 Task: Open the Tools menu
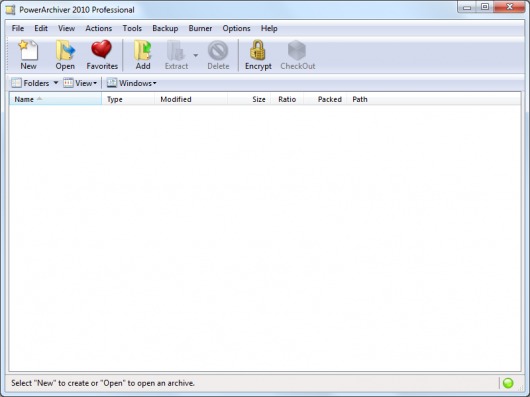[x=132, y=28]
